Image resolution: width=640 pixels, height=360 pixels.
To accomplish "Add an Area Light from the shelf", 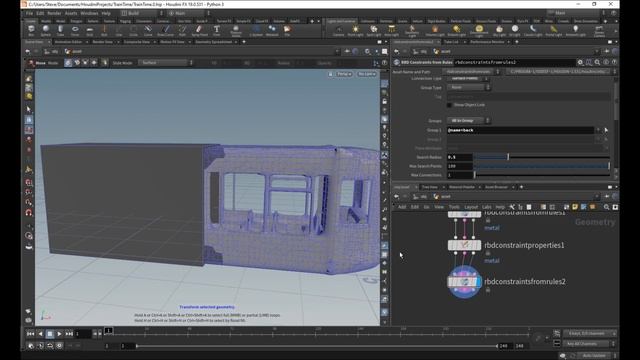I will pyautogui.click(x=391, y=30).
